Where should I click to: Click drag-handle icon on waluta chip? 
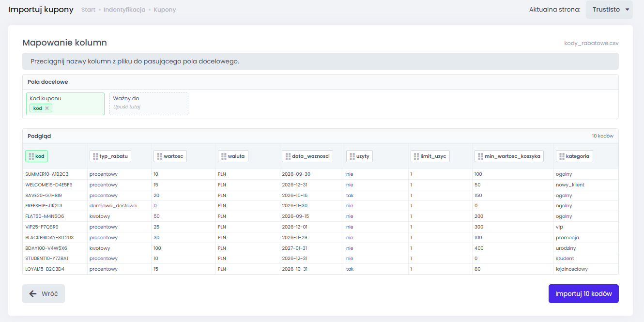[x=224, y=156]
